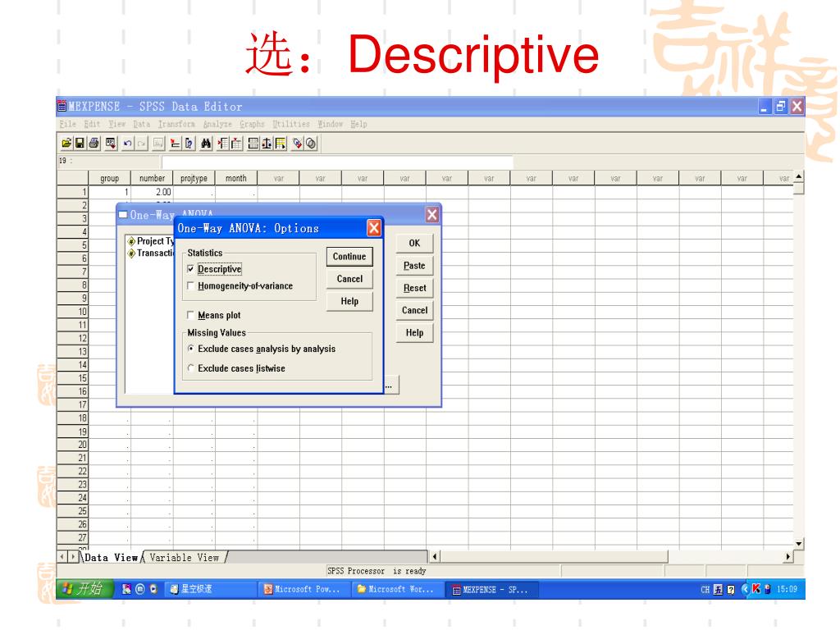Open the Utilities menu
840x630 pixels.
pos(291,125)
